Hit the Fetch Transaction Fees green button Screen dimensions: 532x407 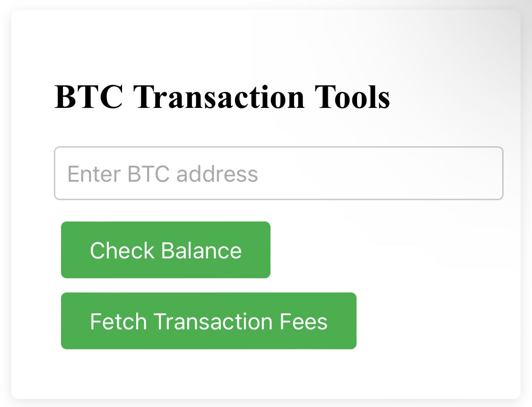pos(208,321)
